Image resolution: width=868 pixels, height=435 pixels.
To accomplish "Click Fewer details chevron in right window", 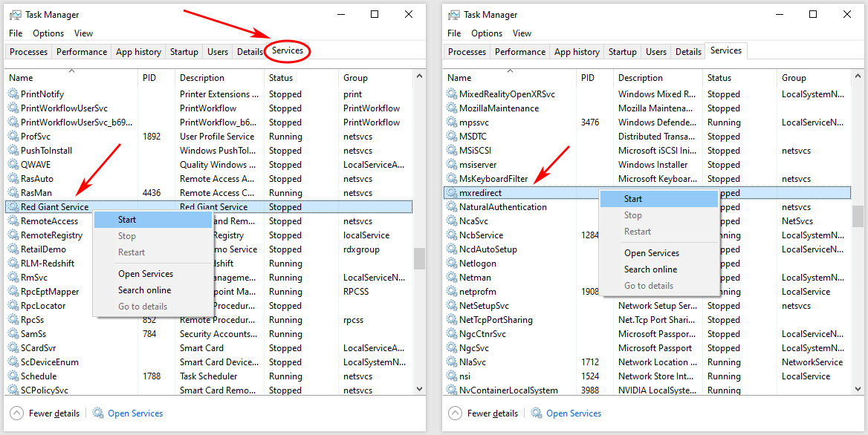I will click(454, 413).
